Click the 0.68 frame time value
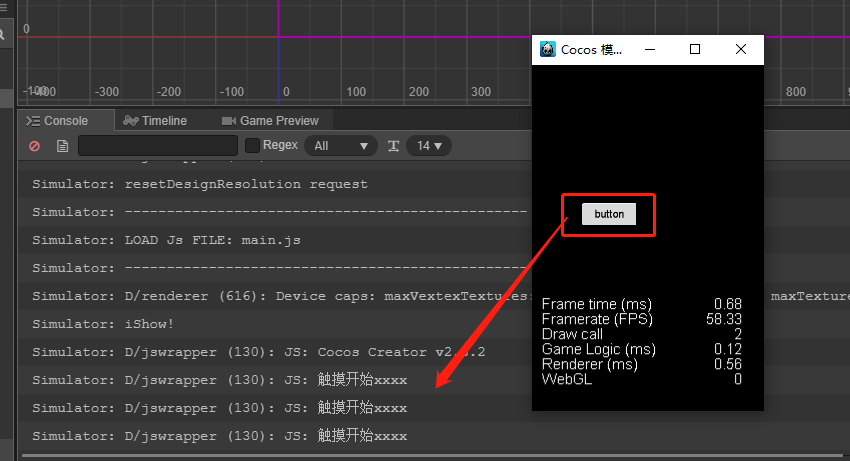The width and height of the screenshot is (850, 461). tap(727, 304)
